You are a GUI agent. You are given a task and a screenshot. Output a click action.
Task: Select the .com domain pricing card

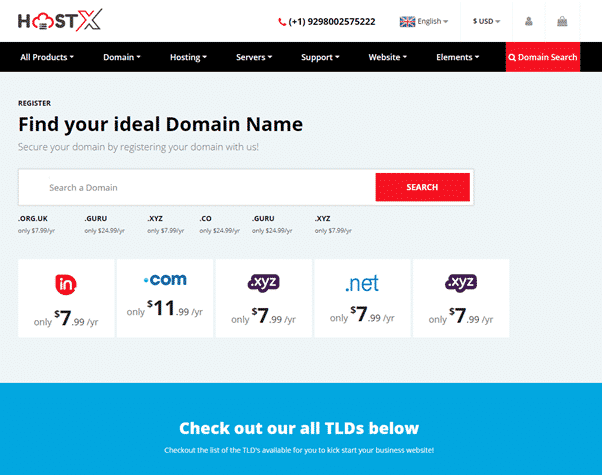[164, 298]
